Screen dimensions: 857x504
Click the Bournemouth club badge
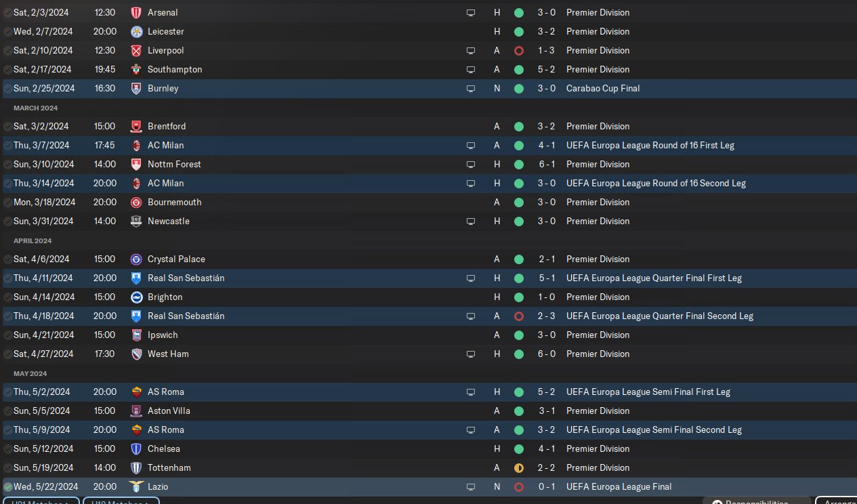(136, 202)
